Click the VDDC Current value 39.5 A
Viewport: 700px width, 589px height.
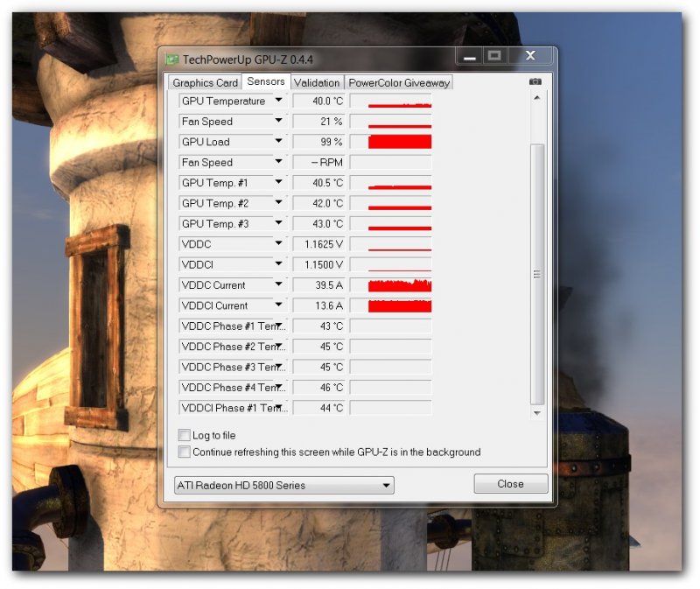point(318,285)
